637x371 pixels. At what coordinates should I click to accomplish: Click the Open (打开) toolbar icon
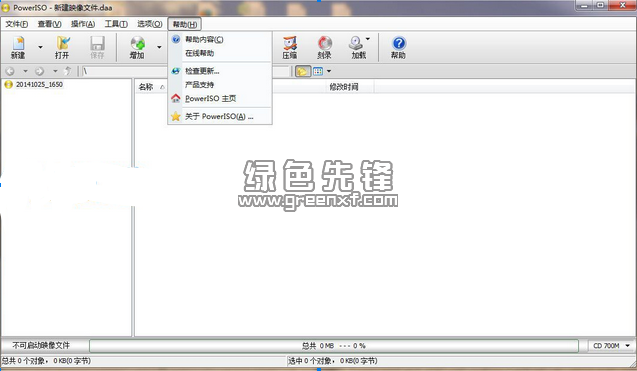click(62, 48)
